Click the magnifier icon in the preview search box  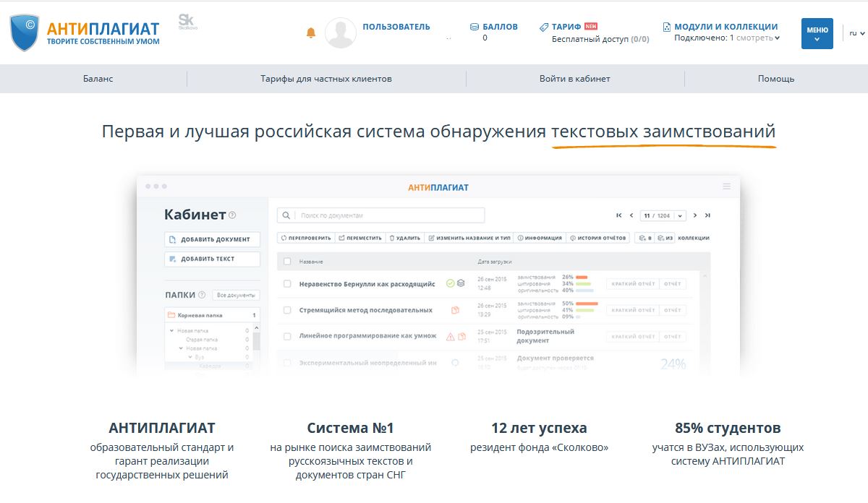pos(286,215)
